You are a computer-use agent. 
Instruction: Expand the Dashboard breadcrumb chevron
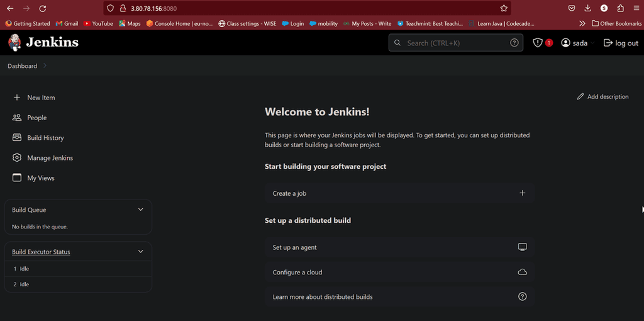tap(45, 65)
